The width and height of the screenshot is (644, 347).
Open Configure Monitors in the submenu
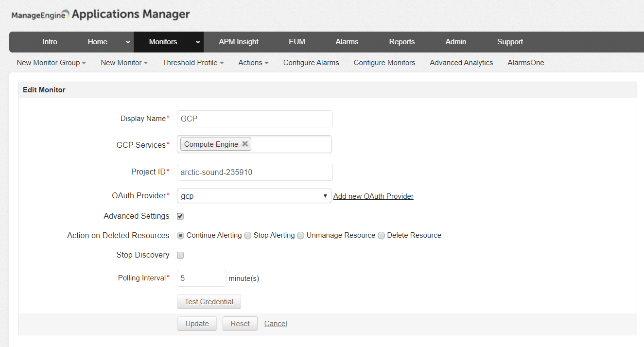coord(384,63)
